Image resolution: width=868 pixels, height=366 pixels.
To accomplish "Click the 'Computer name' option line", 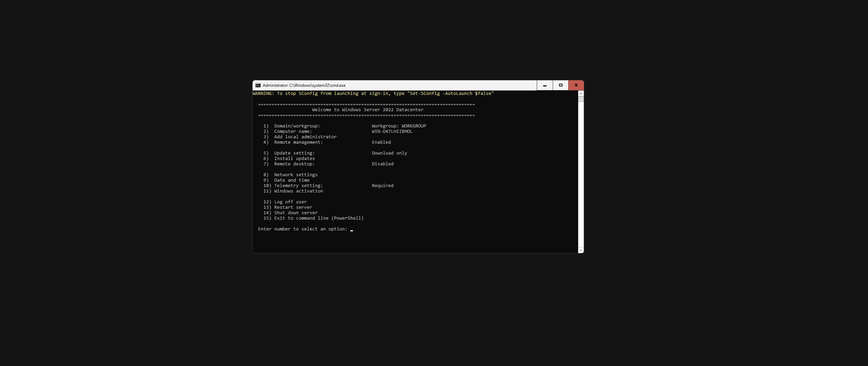I will [293, 131].
